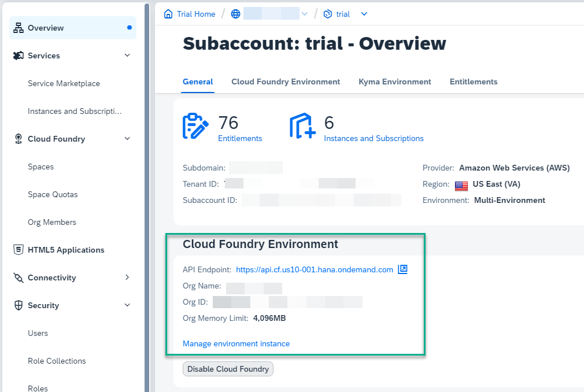Image resolution: width=584 pixels, height=392 pixels.
Task: Click the globe icon in the breadcrumb
Action: pos(235,13)
